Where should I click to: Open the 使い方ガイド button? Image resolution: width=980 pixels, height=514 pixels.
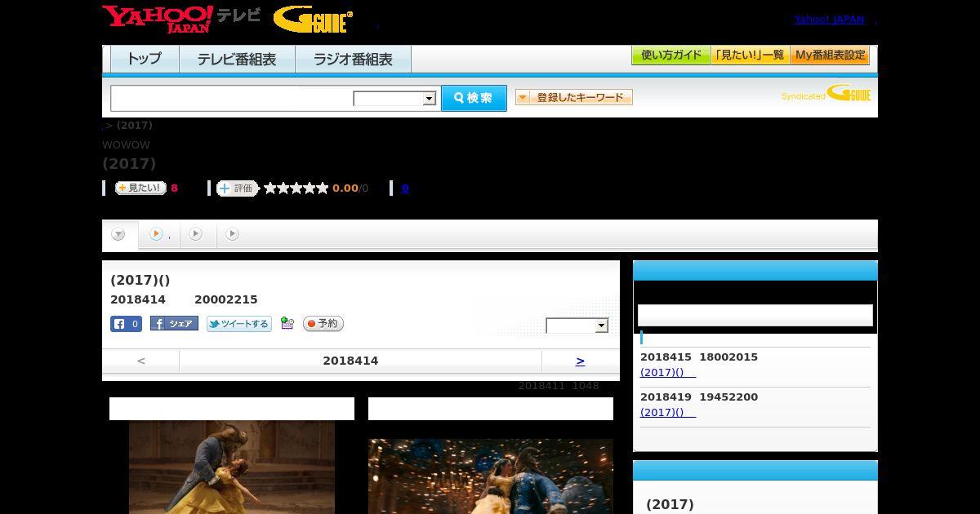click(670, 55)
